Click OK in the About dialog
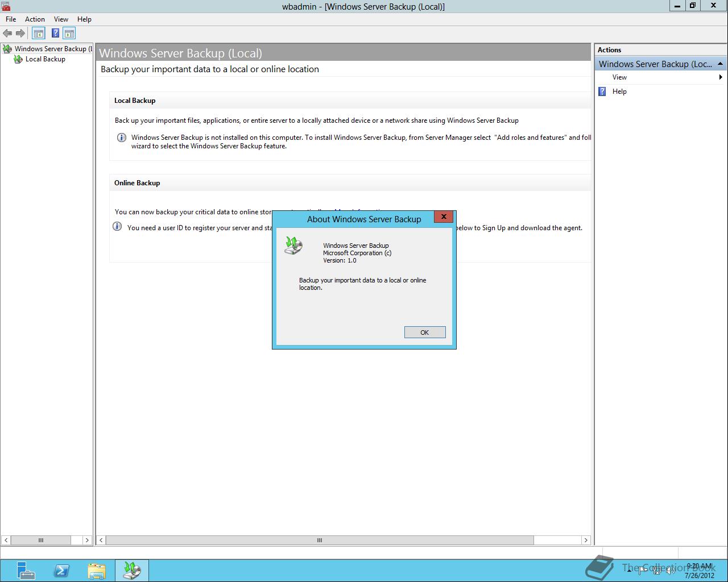This screenshot has width=728, height=582. click(x=425, y=332)
